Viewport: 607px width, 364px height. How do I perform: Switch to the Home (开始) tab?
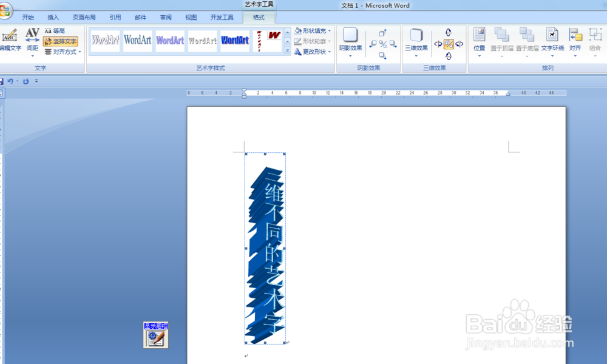point(28,18)
